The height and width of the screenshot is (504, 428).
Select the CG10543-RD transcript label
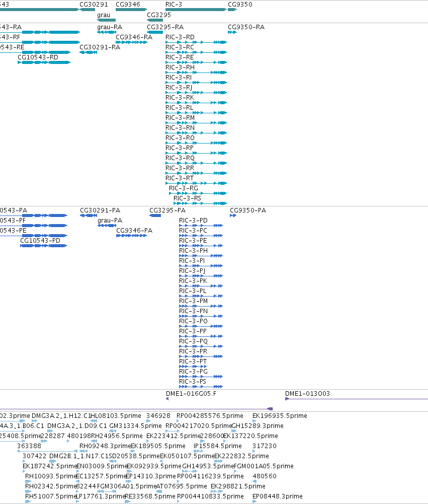click(x=38, y=57)
